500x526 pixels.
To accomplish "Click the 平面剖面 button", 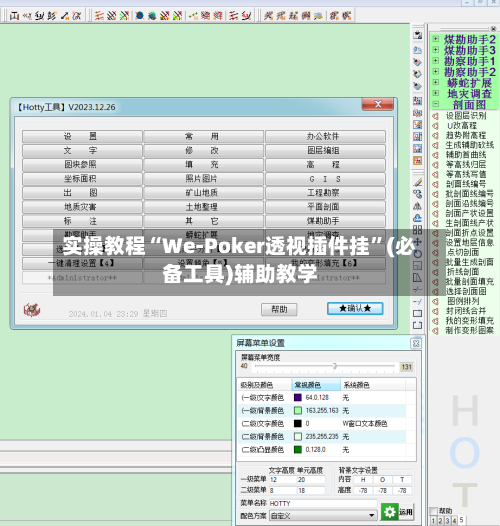I will coord(325,207).
